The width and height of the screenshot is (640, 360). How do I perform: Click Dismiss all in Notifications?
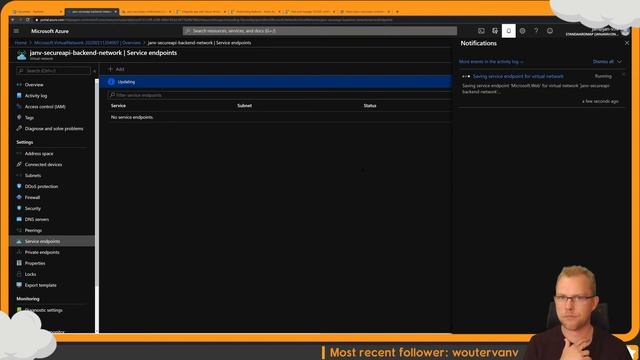(603, 62)
